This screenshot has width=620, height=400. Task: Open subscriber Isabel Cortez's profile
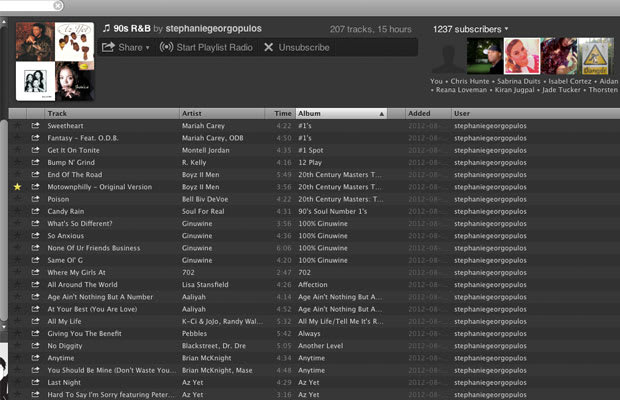(x=570, y=81)
